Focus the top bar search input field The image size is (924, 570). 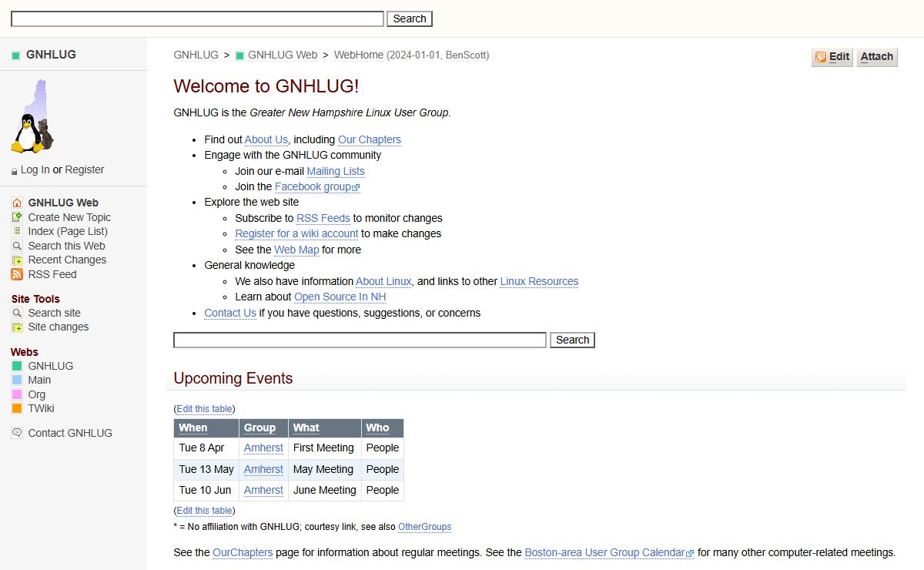point(197,18)
